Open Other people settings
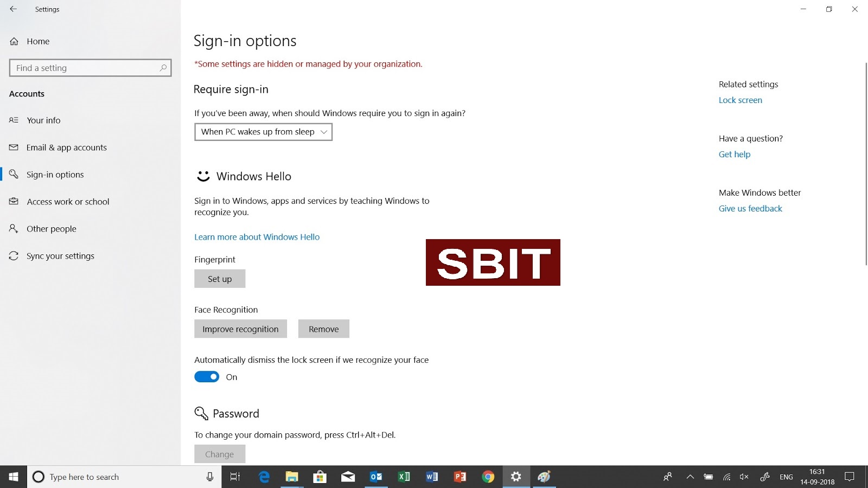 (51, 229)
